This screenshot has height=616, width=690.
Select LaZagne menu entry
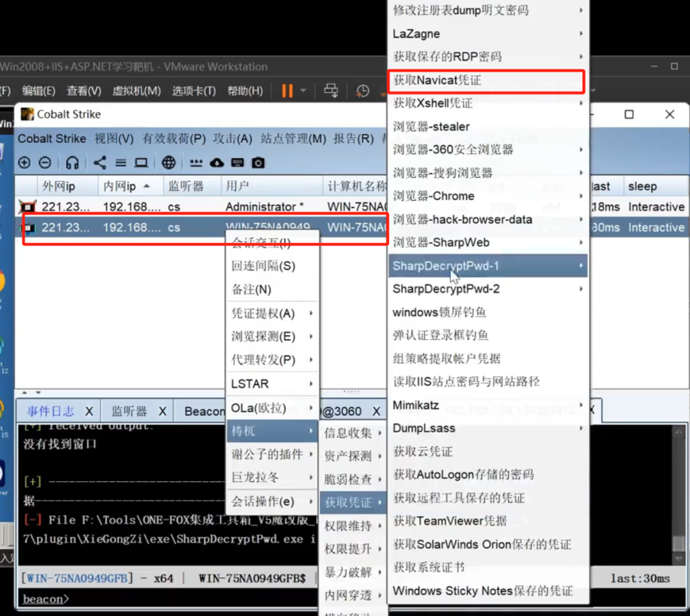488,34
